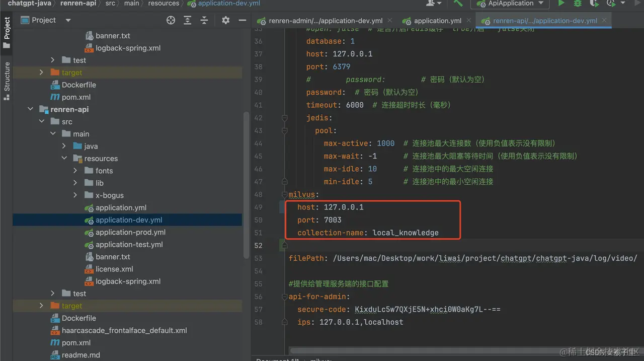Expand the x-bogus folder

coord(75,195)
